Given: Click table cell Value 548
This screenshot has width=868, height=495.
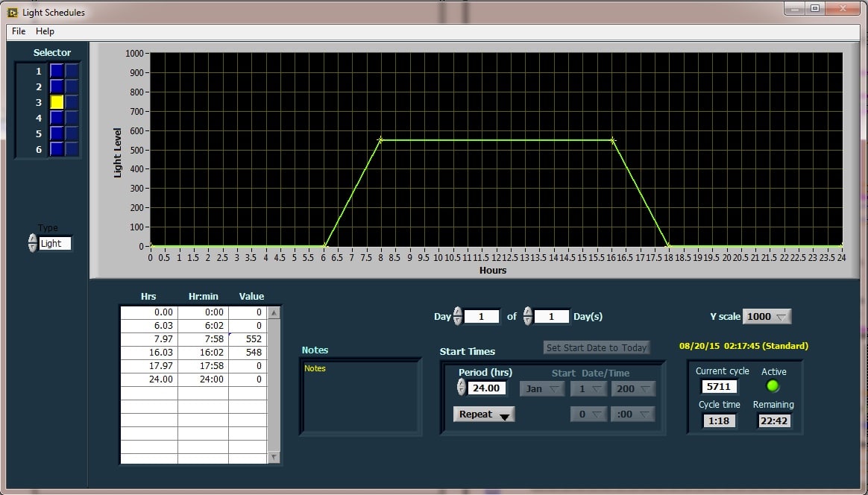Looking at the screenshot, I should pyautogui.click(x=248, y=352).
